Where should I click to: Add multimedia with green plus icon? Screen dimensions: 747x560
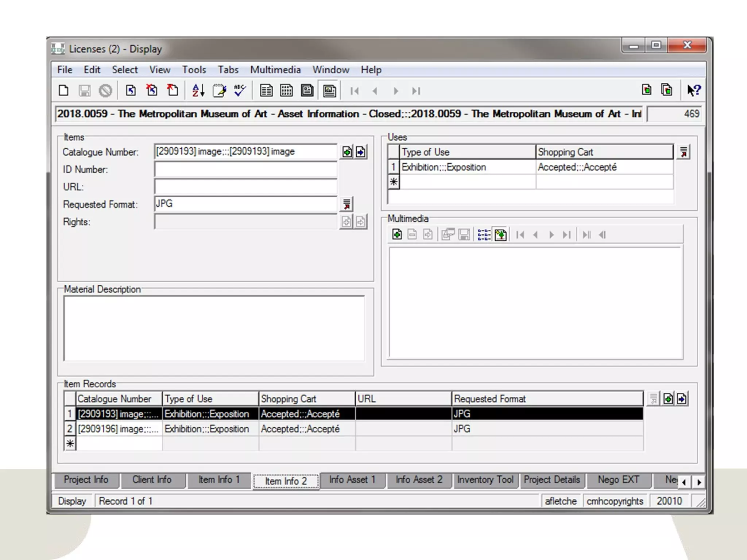[x=397, y=234]
